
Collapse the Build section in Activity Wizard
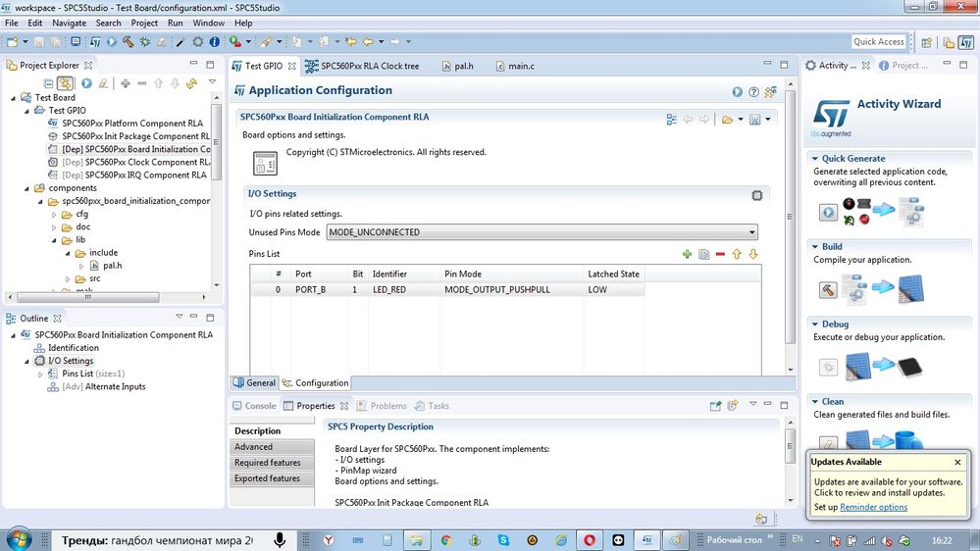(x=815, y=247)
